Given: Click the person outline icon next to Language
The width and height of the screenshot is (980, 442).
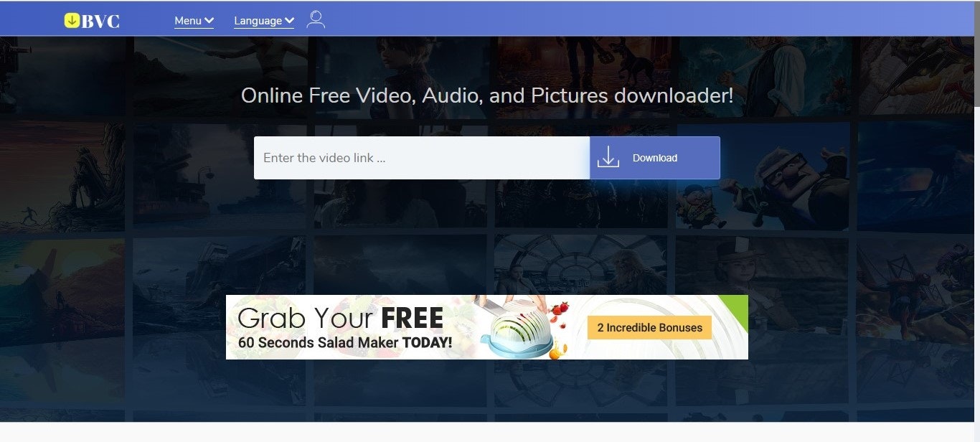Looking at the screenshot, I should 316,19.
